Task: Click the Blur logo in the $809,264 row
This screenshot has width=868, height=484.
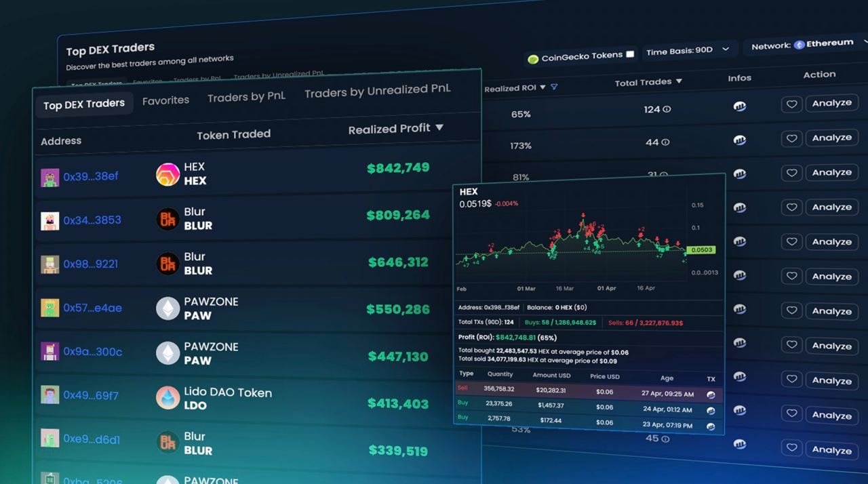Action: click(167, 219)
